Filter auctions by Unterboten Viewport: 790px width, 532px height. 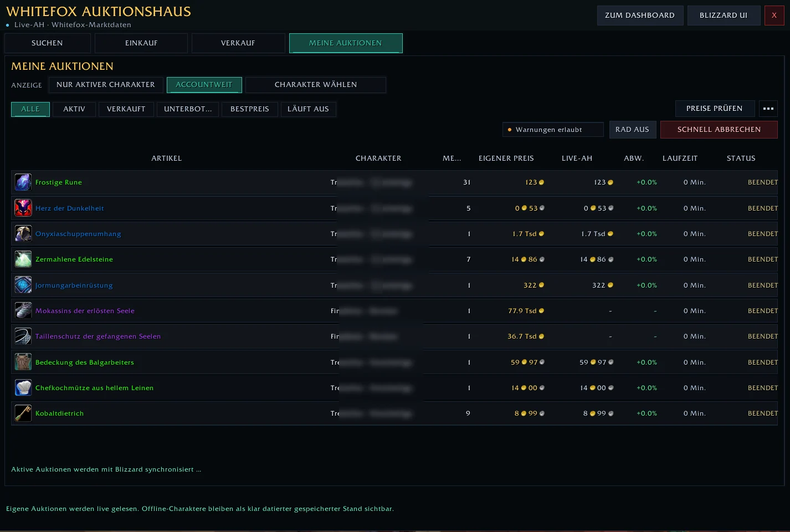click(188, 109)
